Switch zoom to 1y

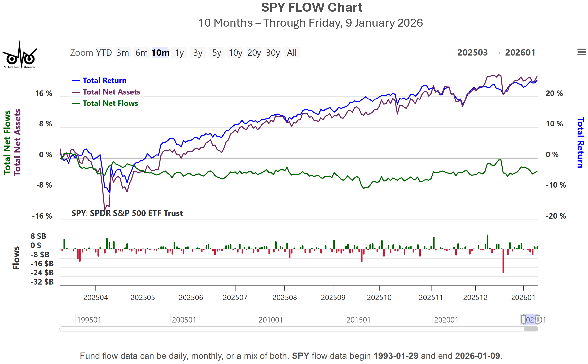tap(179, 53)
